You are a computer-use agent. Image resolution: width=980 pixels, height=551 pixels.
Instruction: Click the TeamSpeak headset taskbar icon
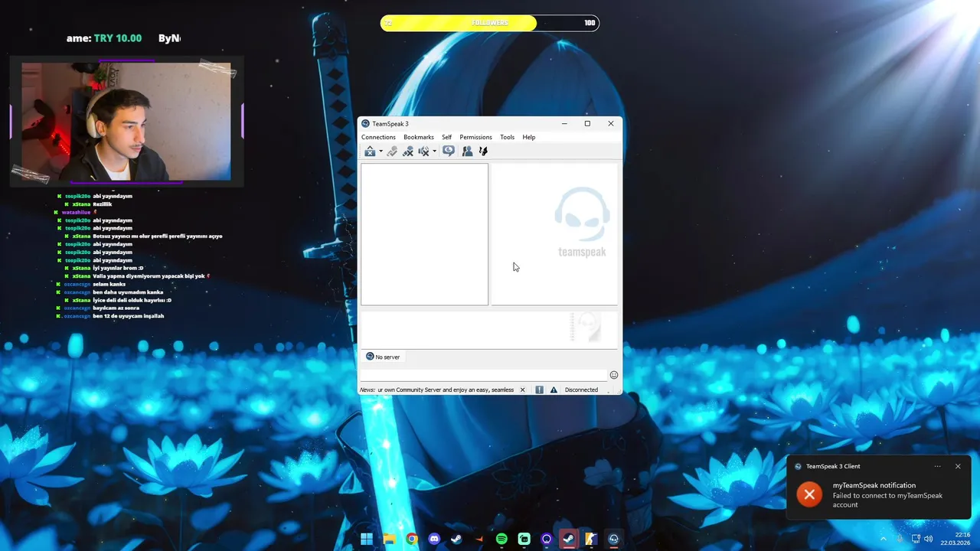[613, 539]
